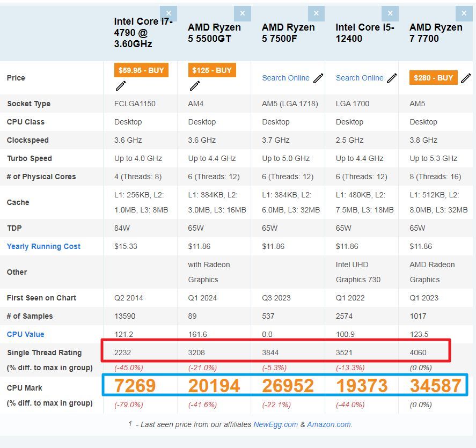Viewport: 476px width, 448px height.
Task: Click the # of Physical Cores row label
Action: click(41, 177)
